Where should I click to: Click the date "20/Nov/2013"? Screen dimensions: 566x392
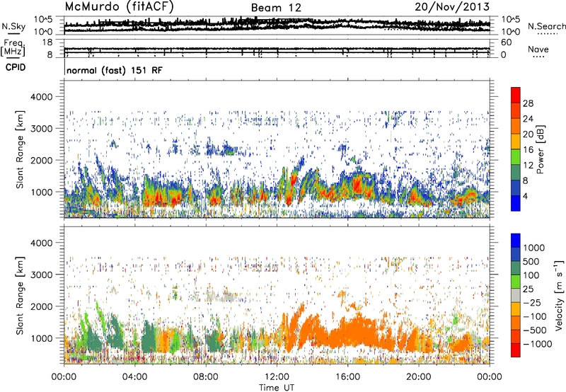pyautogui.click(x=452, y=7)
